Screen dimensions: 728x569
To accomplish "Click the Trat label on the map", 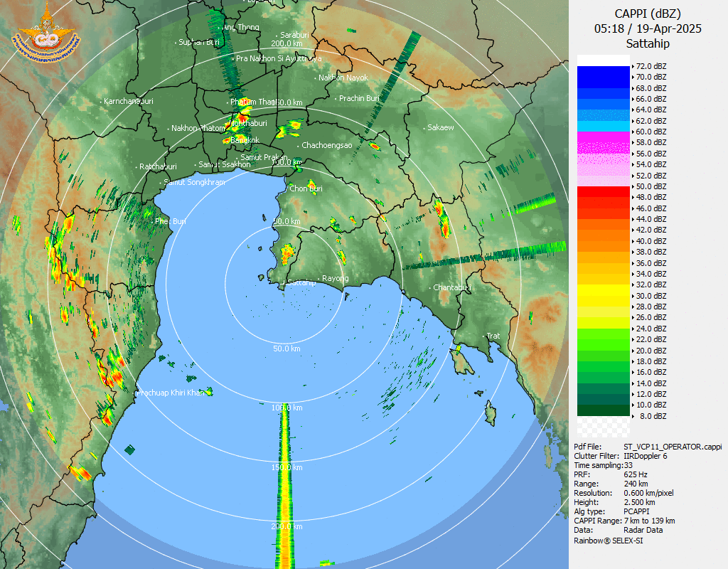I will pos(493,336).
